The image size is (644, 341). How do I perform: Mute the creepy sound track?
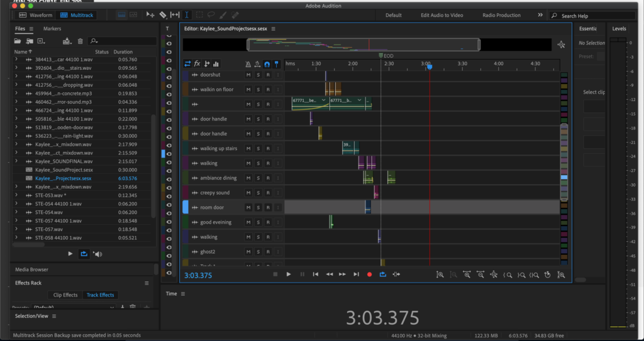coord(248,193)
